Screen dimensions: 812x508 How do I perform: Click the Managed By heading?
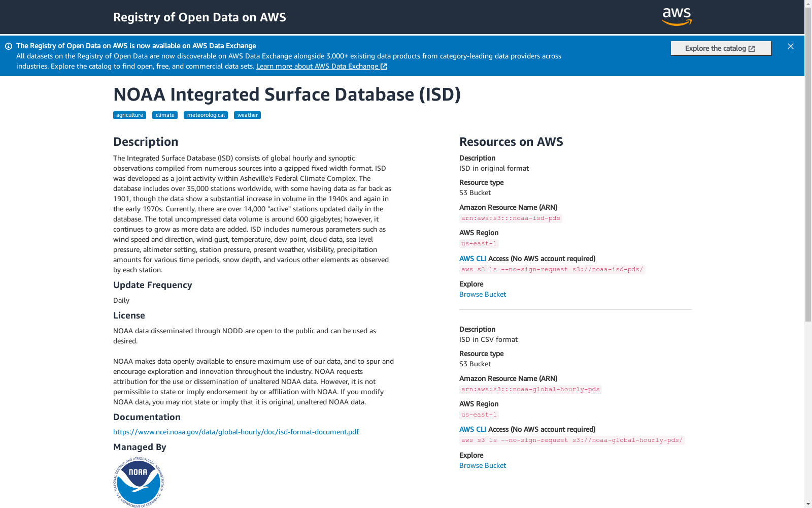(140, 447)
